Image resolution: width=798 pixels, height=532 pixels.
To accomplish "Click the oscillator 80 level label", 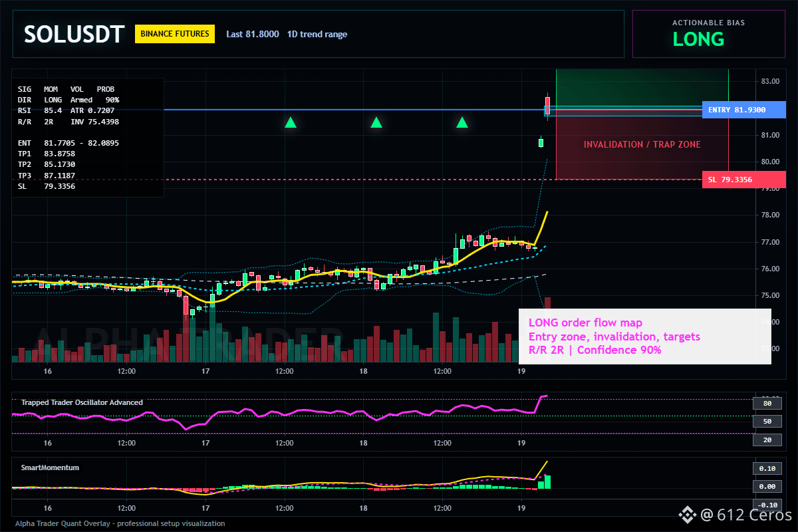I will 767,403.
